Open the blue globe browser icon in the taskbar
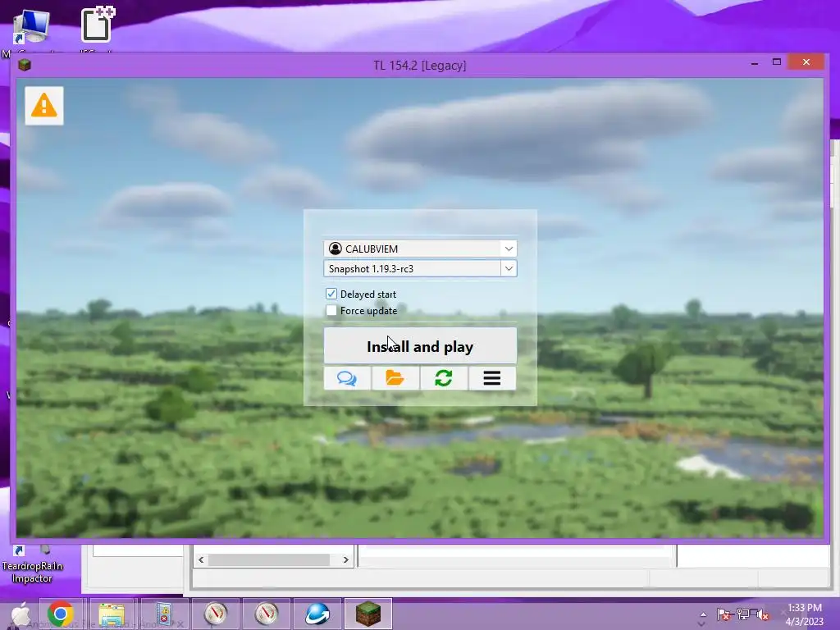Image resolution: width=840 pixels, height=630 pixels. pyautogui.click(x=317, y=614)
